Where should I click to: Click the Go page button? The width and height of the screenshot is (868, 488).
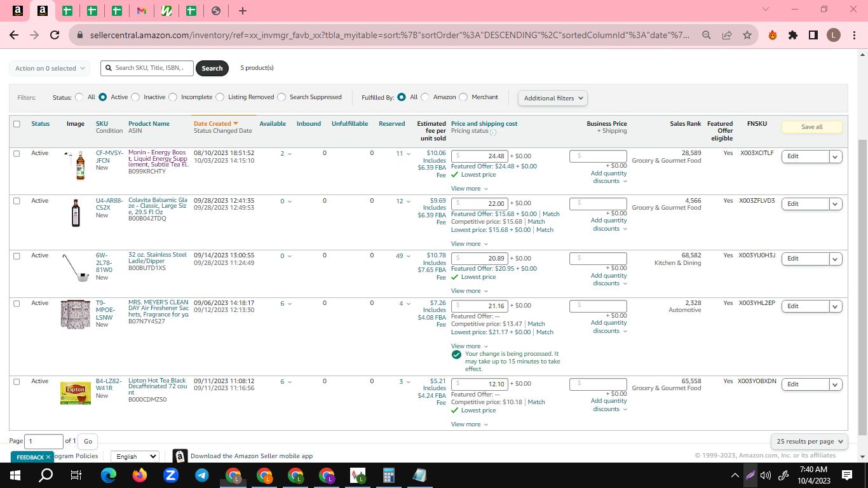pos(88,442)
